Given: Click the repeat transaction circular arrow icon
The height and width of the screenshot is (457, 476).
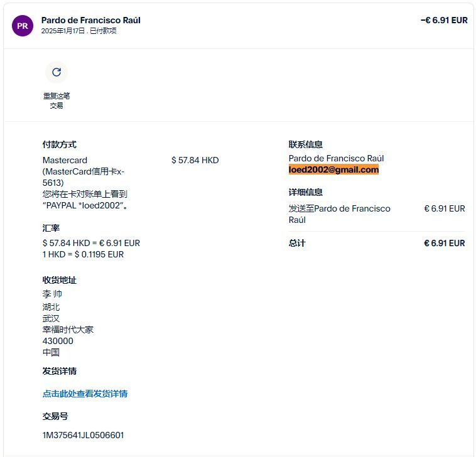Looking at the screenshot, I should (57, 72).
